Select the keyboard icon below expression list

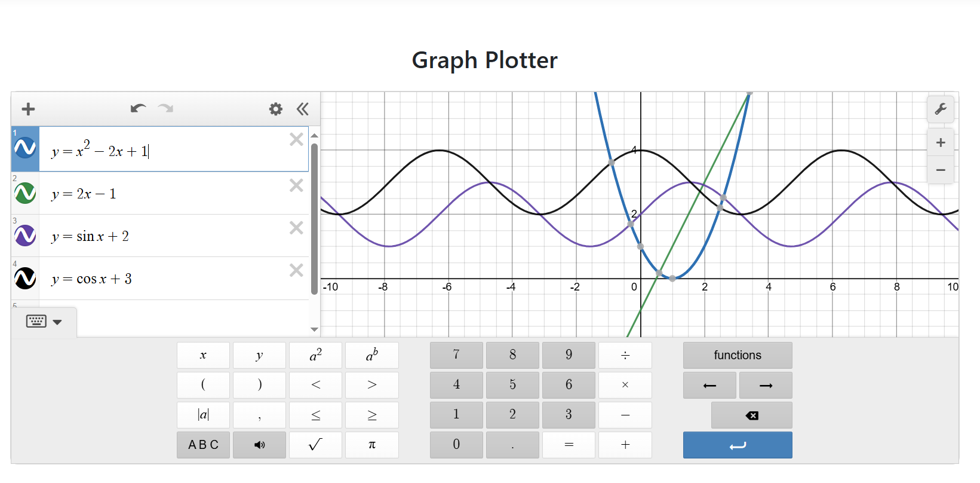point(36,321)
